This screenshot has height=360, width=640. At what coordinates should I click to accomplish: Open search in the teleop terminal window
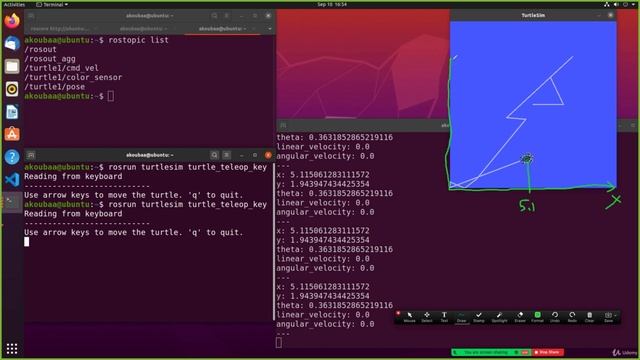click(x=214, y=155)
